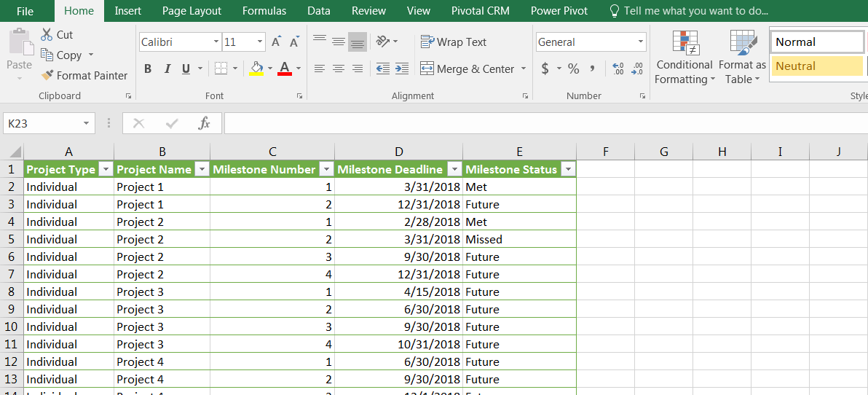Open Number dialog launcher
Image resolution: width=868 pixels, height=395 pixels.
[642, 96]
